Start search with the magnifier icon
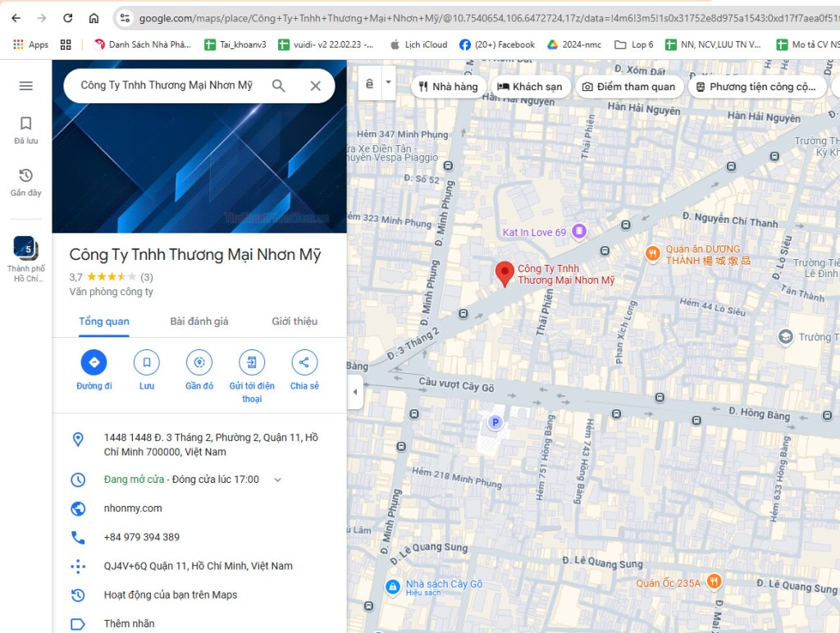 (x=279, y=84)
